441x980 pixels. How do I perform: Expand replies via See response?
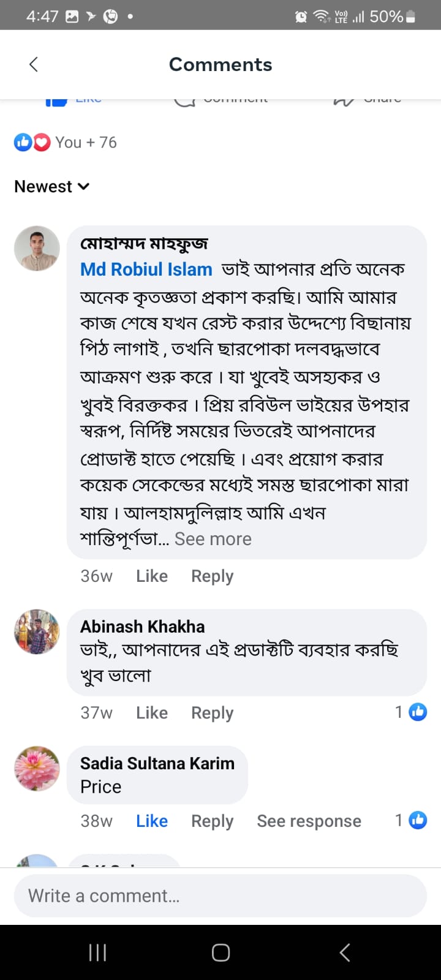[309, 821]
